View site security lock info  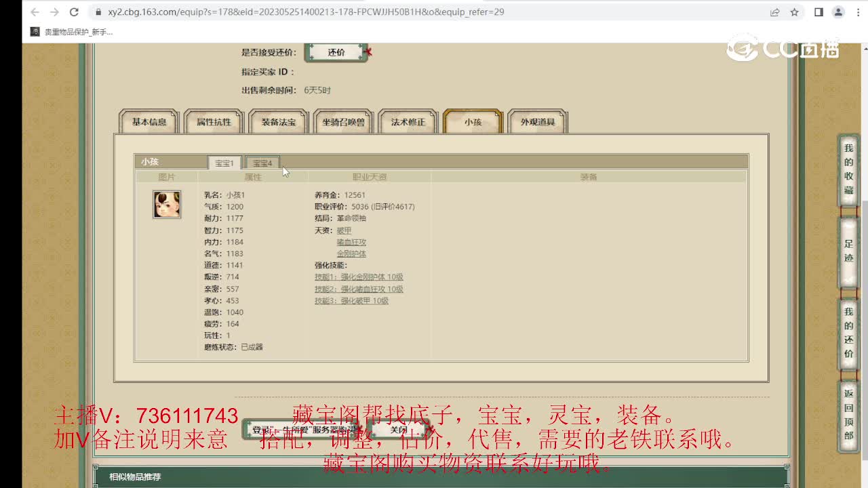98,12
